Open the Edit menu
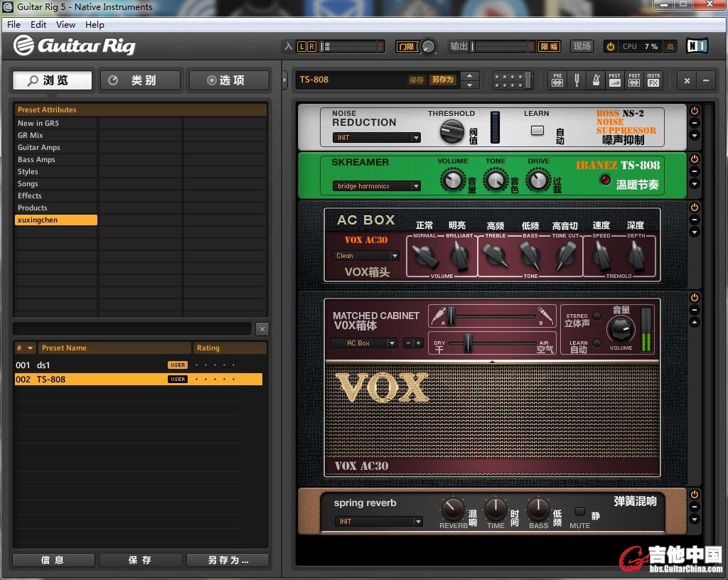Screen dimensions: 728x580 tap(38, 25)
